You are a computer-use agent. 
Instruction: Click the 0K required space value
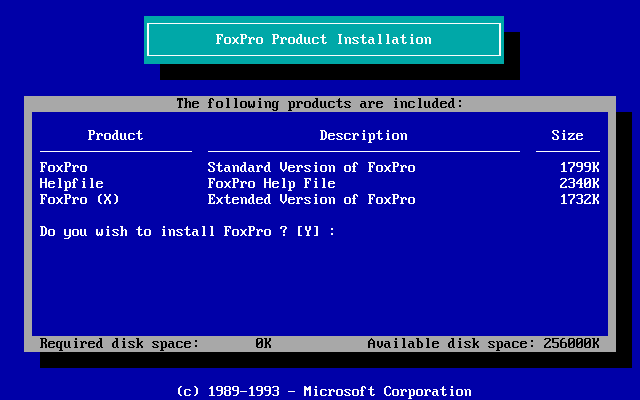(x=263, y=344)
